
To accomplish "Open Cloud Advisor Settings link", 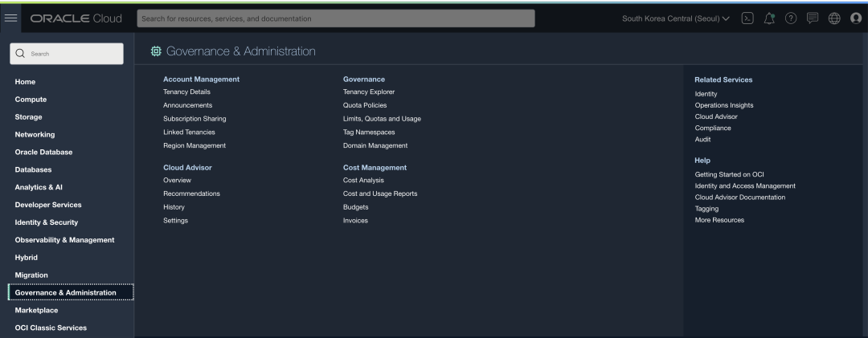I will (175, 221).
